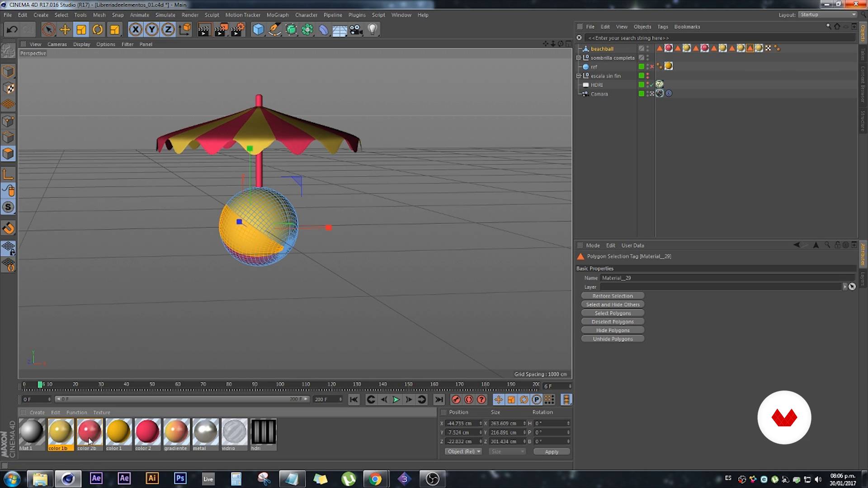Select the camera icon in the top toolbar
Screen dimensions: 868x488
[x=356, y=29]
